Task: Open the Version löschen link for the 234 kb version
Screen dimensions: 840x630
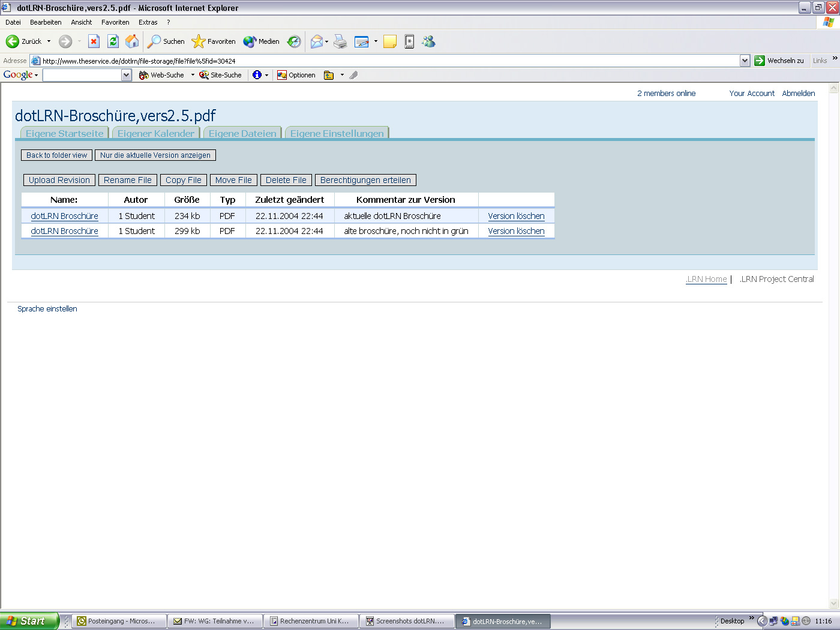Action: (x=516, y=215)
